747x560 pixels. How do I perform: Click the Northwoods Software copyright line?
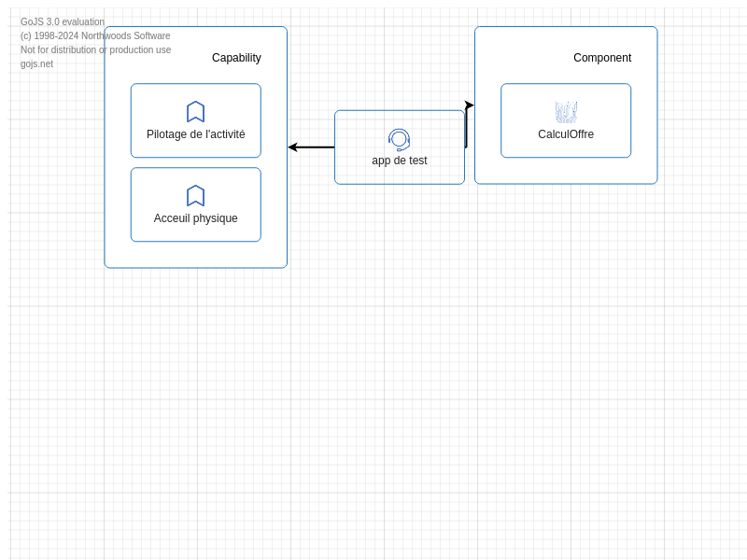95,36
